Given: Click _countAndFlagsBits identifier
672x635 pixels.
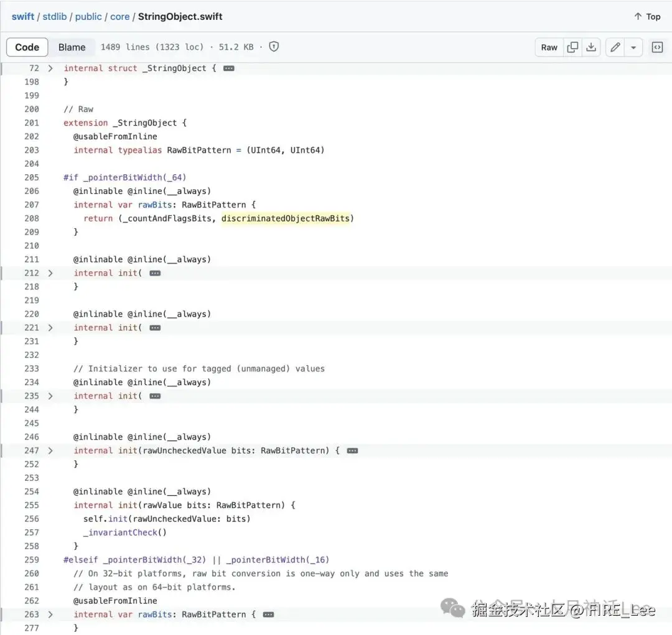Looking at the screenshot, I should 167,218.
